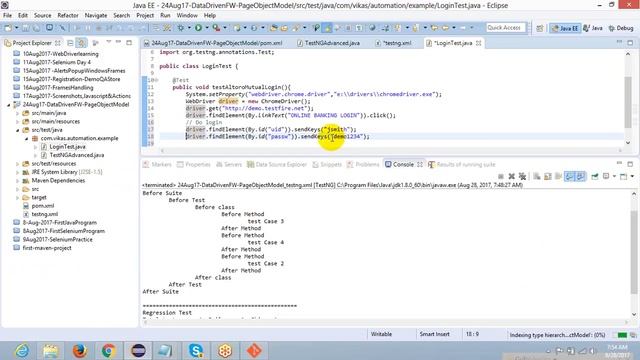Collapse the fold at line 10 in the editor
This screenshot has width=640, height=360.
[x=157, y=80]
